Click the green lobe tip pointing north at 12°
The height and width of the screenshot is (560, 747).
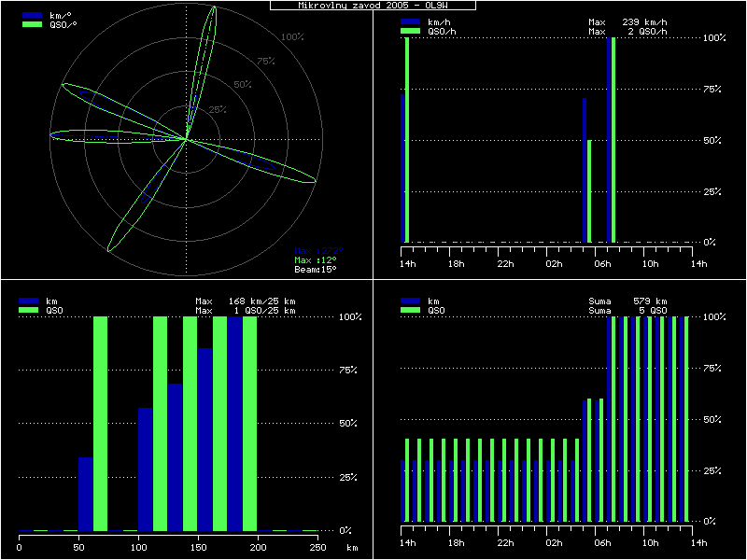215,8
